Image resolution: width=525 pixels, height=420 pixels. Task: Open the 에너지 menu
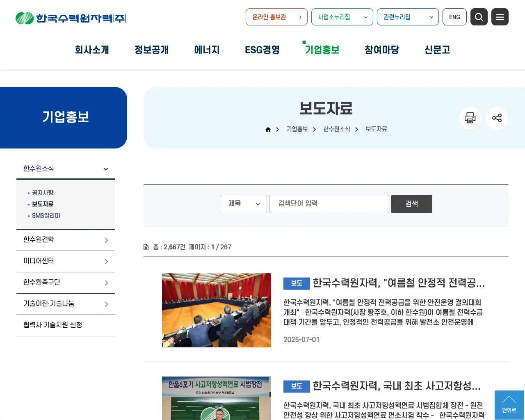click(207, 50)
